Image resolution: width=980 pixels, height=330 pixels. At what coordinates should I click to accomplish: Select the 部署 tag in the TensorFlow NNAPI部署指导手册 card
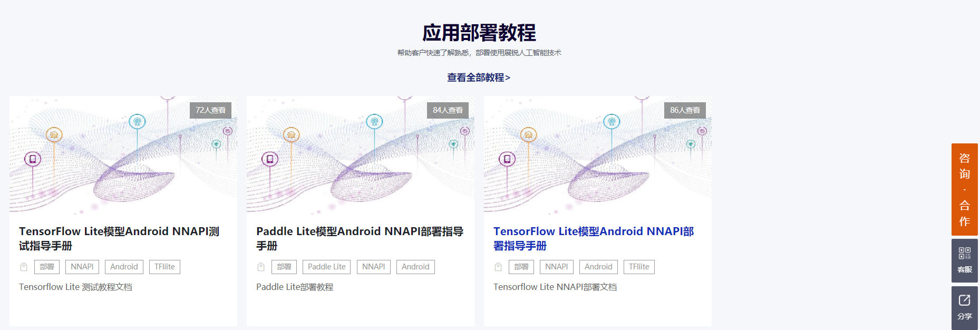point(521,267)
